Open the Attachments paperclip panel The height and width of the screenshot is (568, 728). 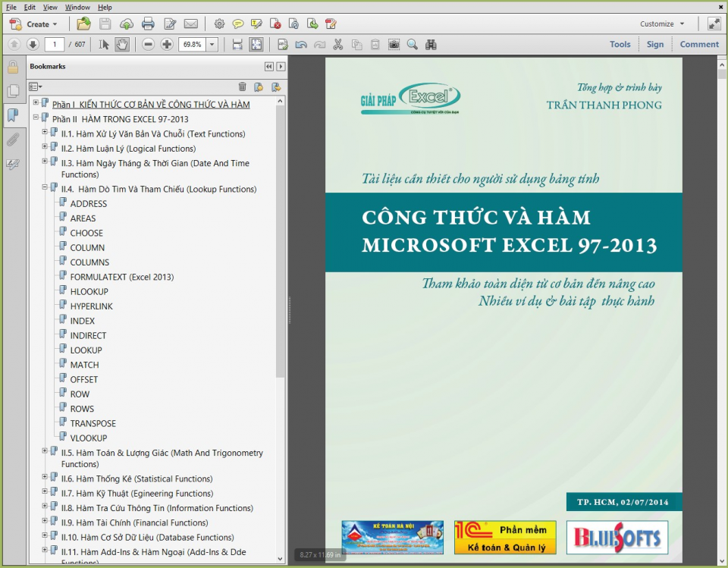point(13,140)
